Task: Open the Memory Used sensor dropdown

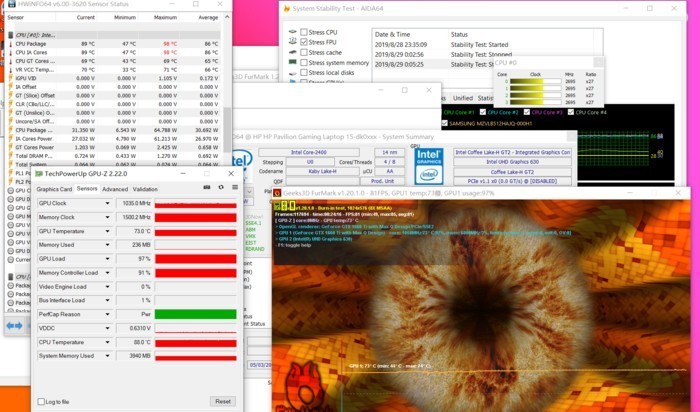Action: pos(108,245)
